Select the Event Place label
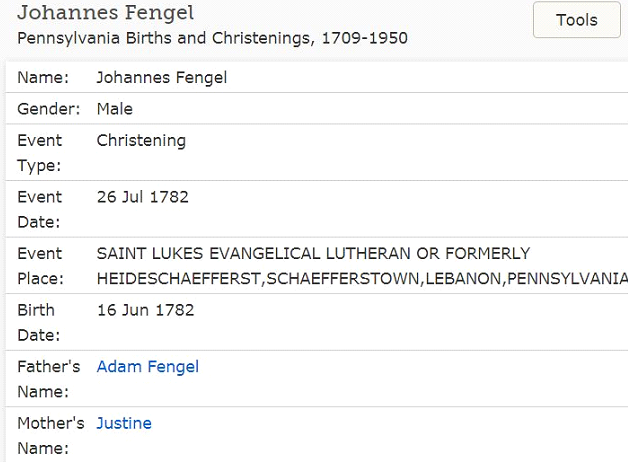The image size is (628, 462). click(x=40, y=265)
